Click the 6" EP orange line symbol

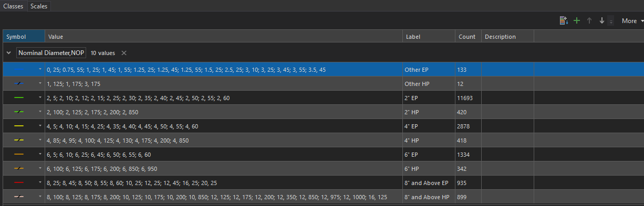(x=19, y=154)
